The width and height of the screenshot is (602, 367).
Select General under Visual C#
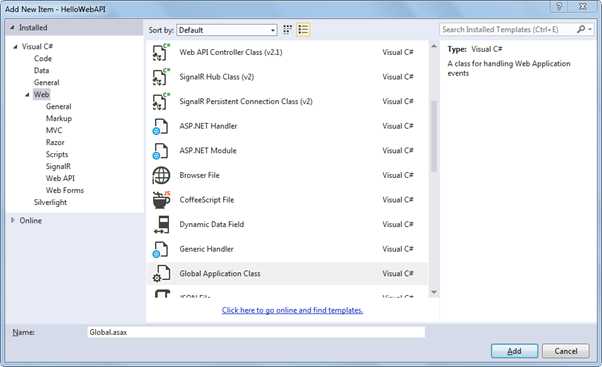pos(46,82)
